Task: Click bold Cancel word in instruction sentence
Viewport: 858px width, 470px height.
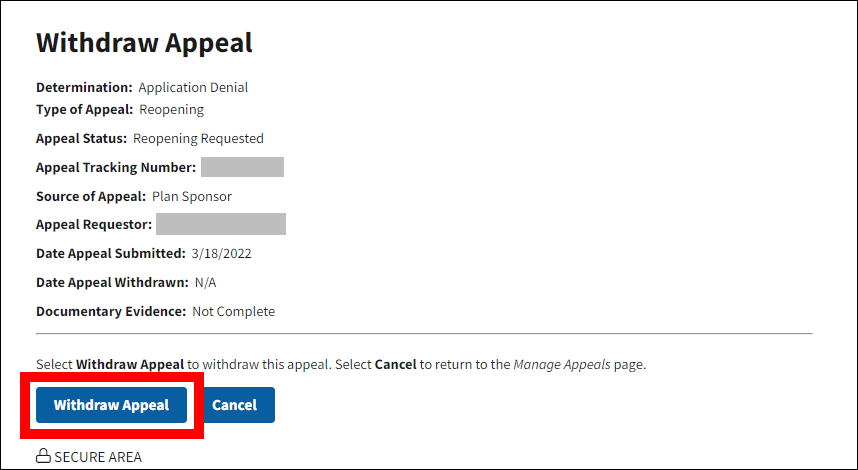Action: coord(395,365)
